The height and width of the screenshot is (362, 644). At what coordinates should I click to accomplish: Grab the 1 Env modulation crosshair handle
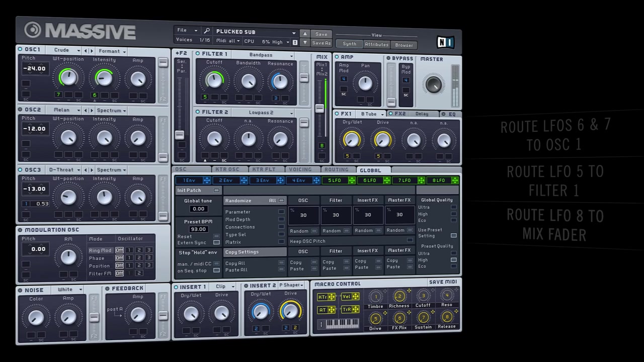pyautogui.click(x=207, y=180)
